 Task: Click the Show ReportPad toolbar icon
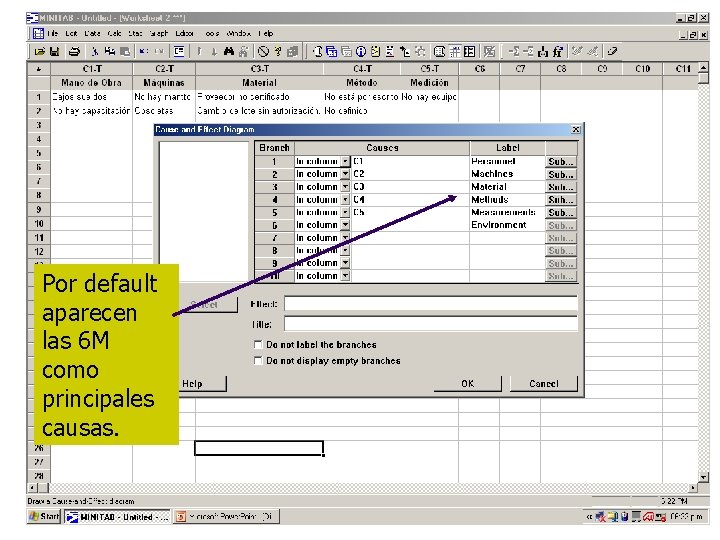point(390,52)
